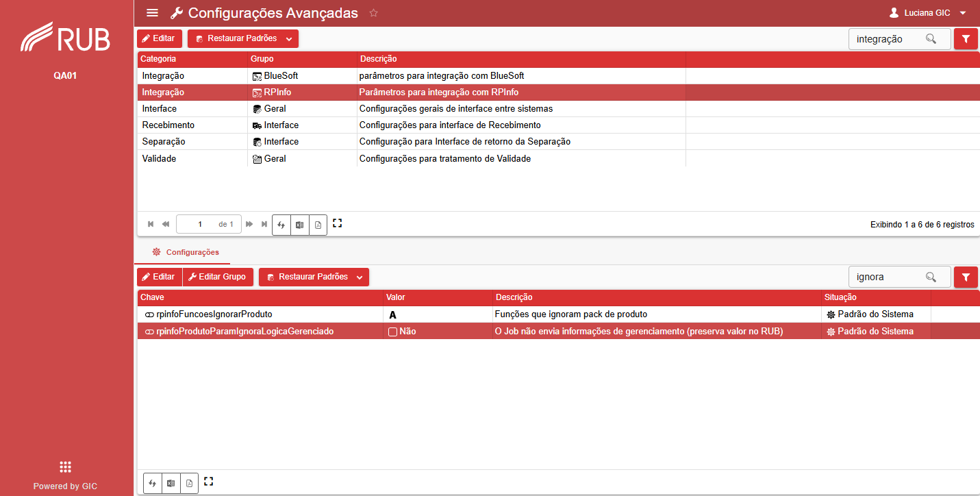
Task: Go to first page in upper grid pager
Action: click(x=151, y=224)
